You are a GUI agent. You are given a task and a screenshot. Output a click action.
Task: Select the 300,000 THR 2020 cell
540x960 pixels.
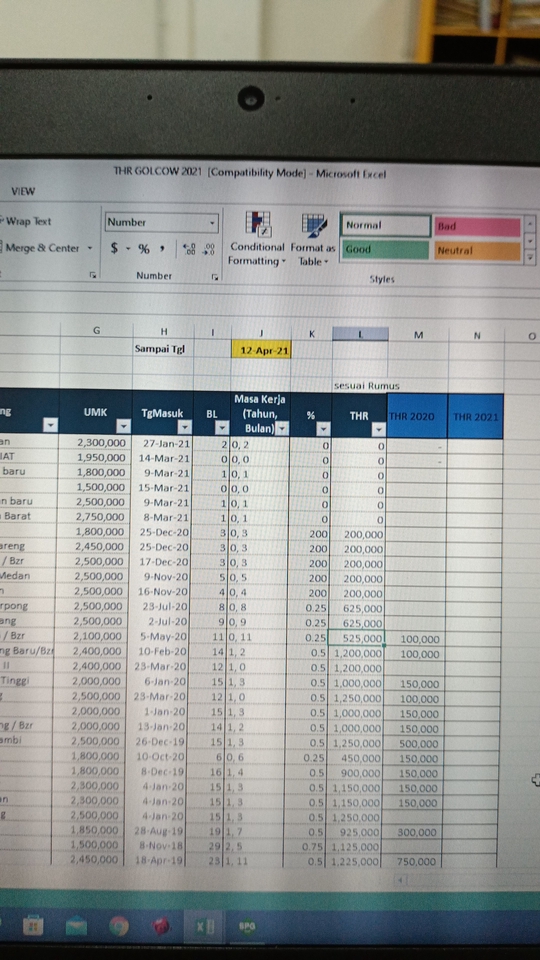point(413,832)
